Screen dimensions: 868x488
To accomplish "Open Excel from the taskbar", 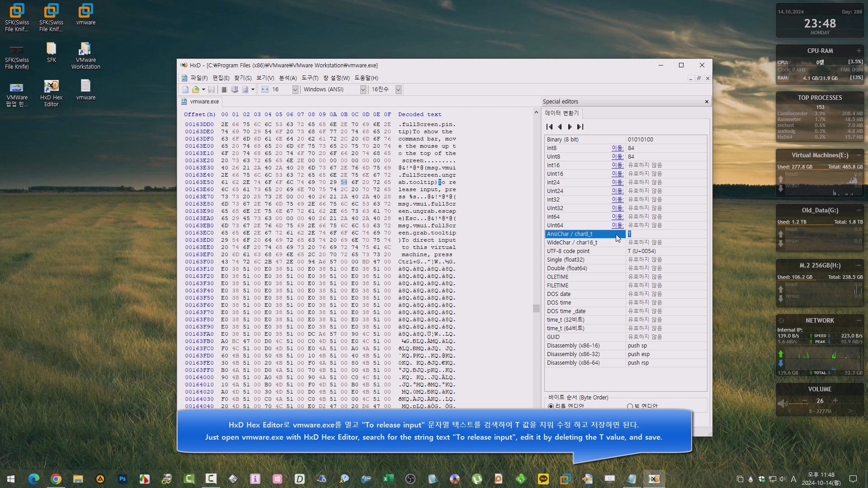I will tap(388, 479).
